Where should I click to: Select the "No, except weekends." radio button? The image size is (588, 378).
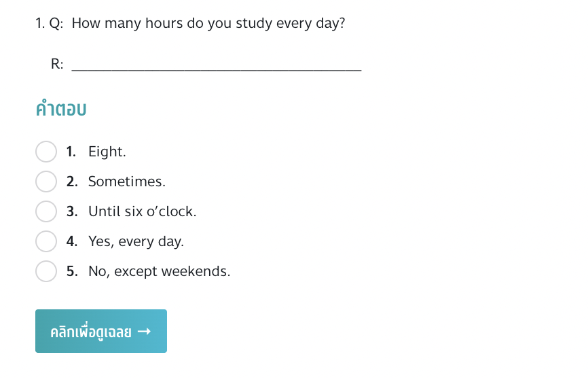pos(46,271)
